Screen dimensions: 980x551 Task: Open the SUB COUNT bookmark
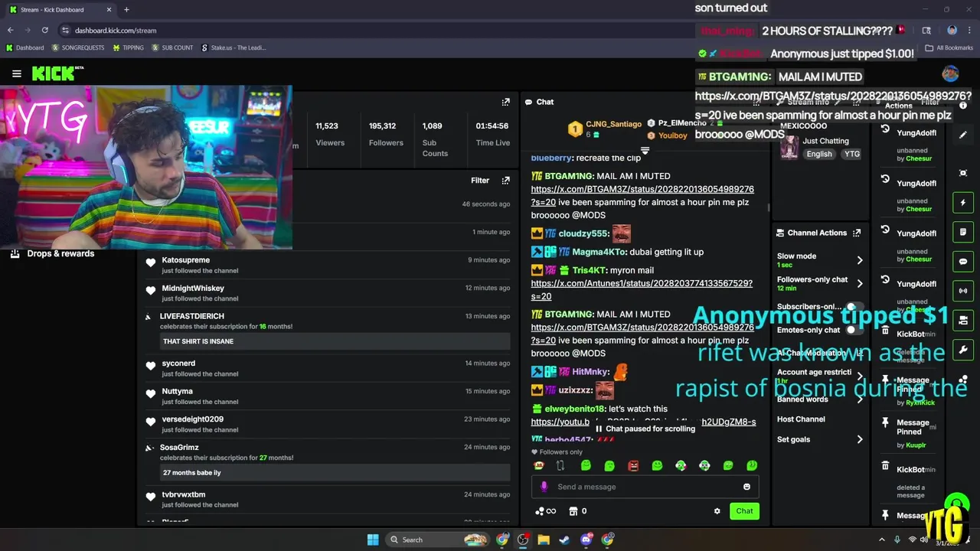pyautogui.click(x=172, y=47)
